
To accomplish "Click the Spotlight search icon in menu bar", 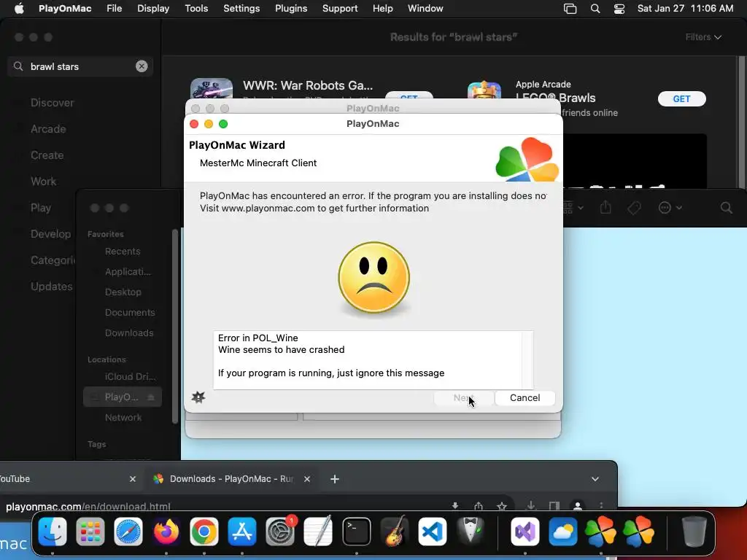I will coord(595,9).
